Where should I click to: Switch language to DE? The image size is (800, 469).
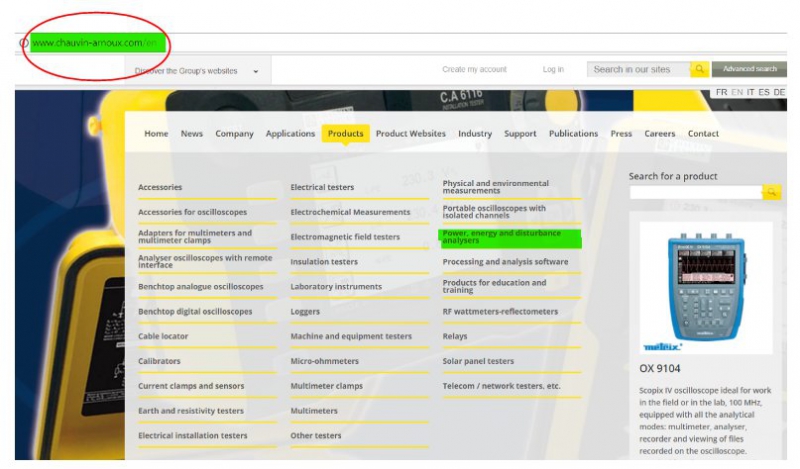(779, 92)
